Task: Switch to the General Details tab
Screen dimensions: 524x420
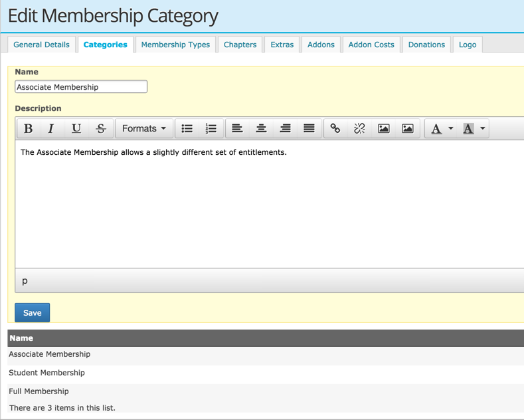Action: click(41, 45)
